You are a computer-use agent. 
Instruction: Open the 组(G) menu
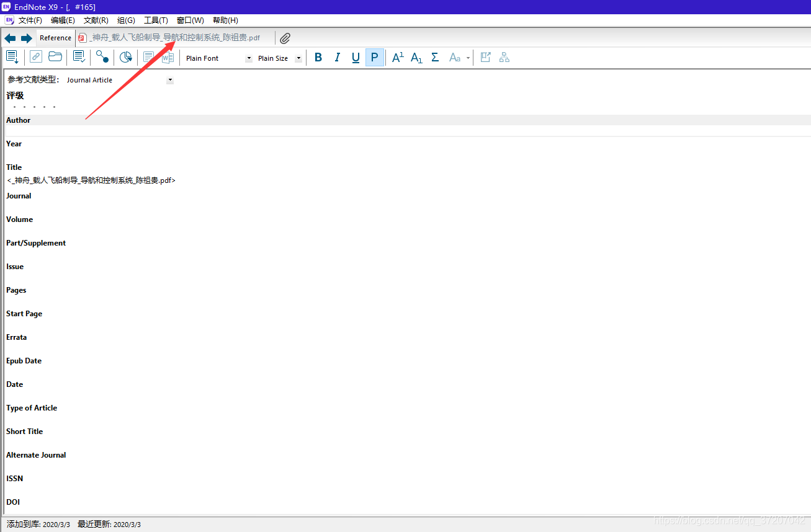coord(126,20)
